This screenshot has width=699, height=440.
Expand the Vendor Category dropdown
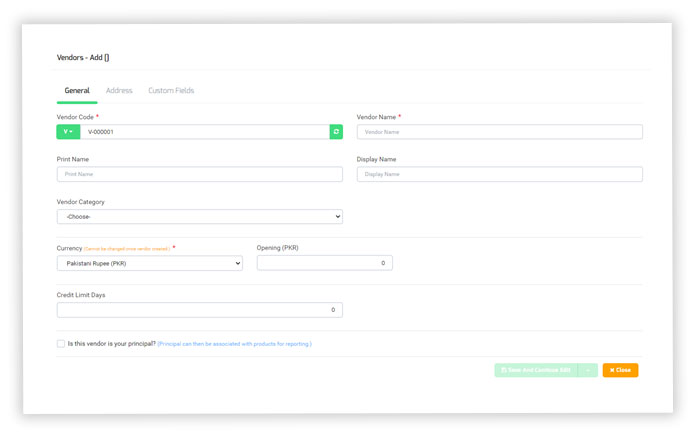pyautogui.click(x=199, y=217)
